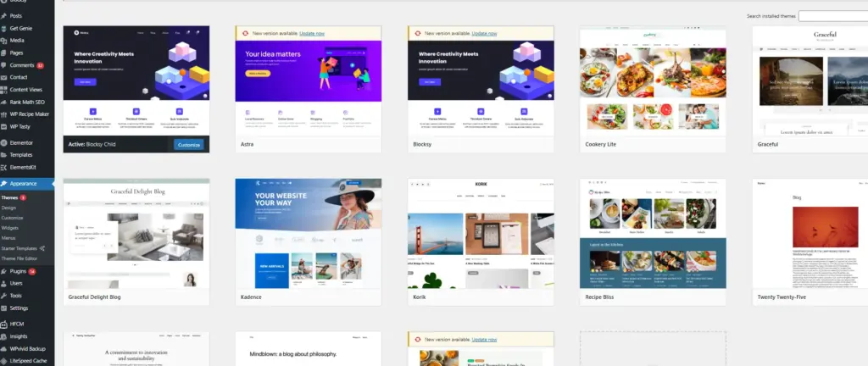Screen dimensions: 868x366
Task: Click the Elementor icon in sidebar
Action: click(4, 143)
